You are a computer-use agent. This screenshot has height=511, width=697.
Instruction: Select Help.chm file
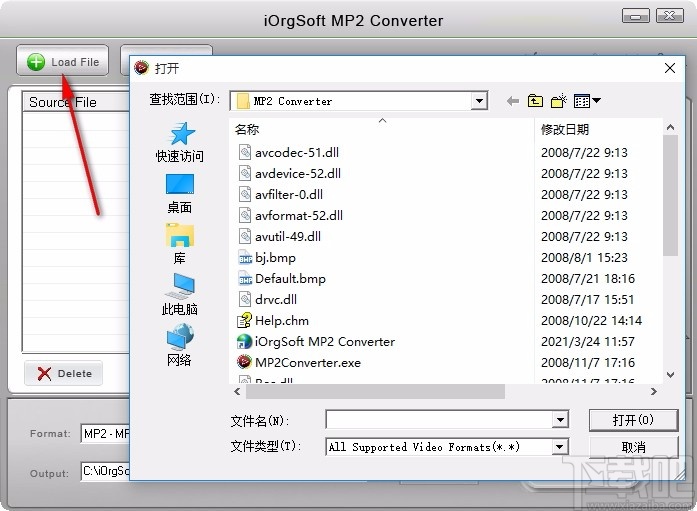[x=282, y=320]
